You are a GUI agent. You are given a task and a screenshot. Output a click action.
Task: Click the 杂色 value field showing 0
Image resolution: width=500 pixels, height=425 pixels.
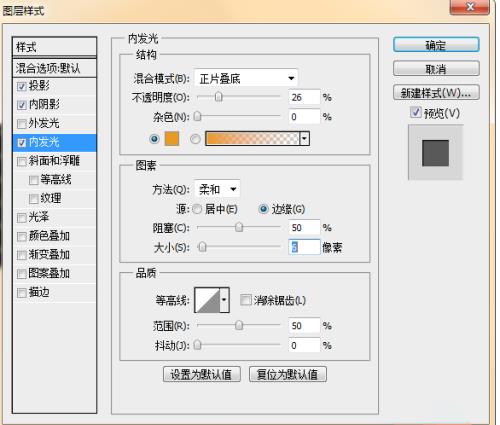(304, 117)
